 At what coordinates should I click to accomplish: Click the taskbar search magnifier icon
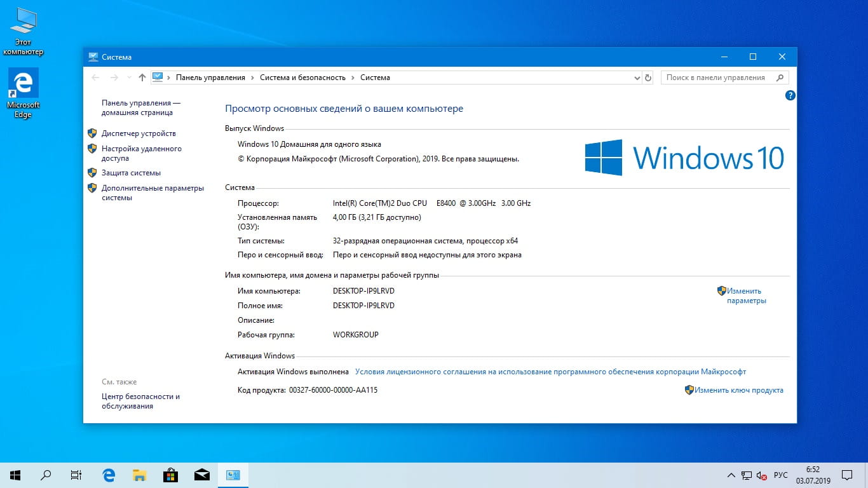click(46, 475)
